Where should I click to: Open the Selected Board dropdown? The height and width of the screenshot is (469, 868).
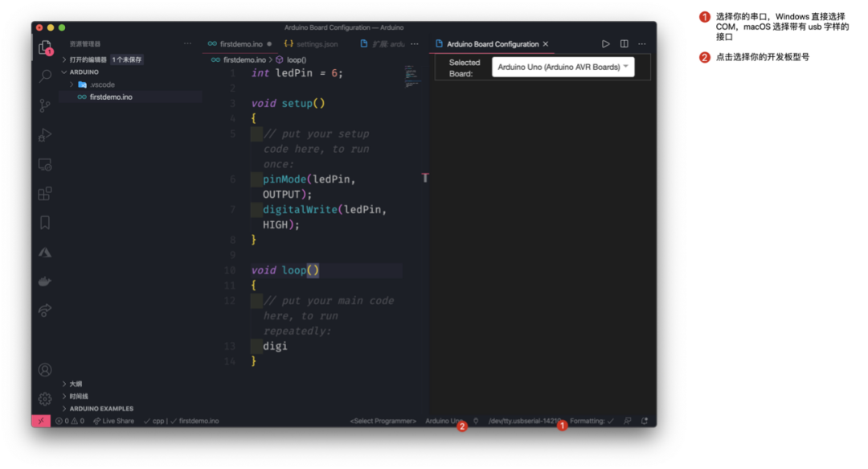(x=563, y=67)
